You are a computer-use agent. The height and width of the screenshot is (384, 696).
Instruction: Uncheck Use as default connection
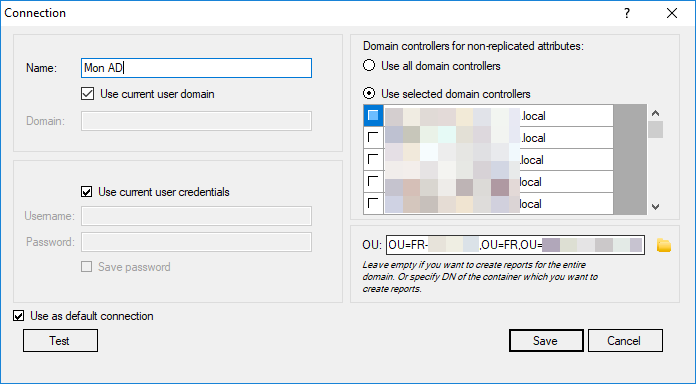point(19,316)
